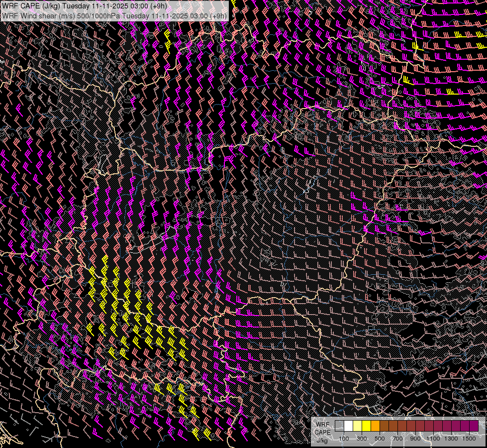Click the 900 tick label on the legend
The width and height of the screenshot is (487, 448).
point(415,439)
